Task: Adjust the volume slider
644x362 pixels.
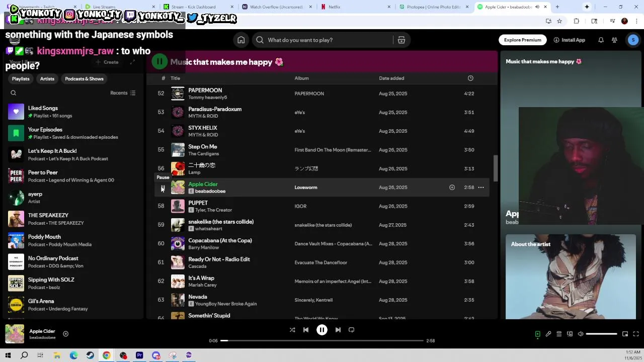Action: 601,334
